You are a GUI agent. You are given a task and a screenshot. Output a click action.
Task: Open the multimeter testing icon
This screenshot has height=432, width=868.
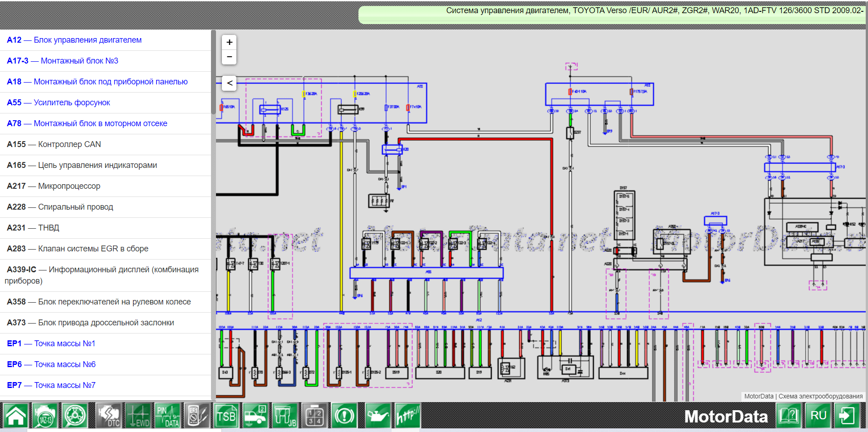(197, 416)
